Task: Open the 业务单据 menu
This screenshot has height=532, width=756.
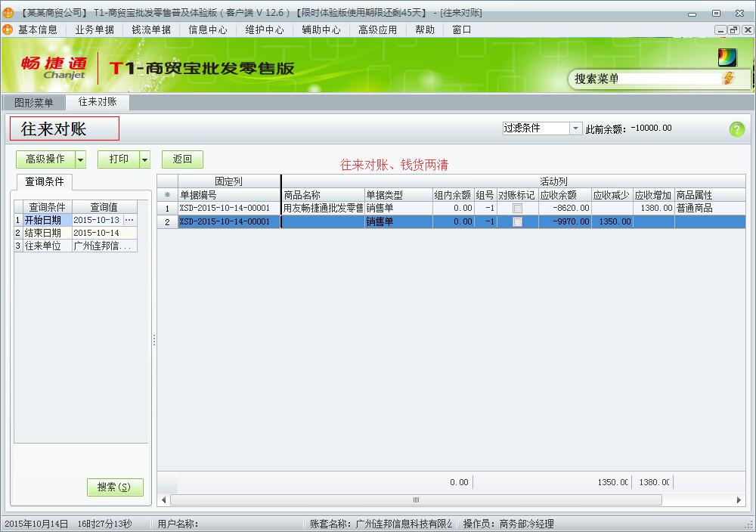Action: pos(94,29)
